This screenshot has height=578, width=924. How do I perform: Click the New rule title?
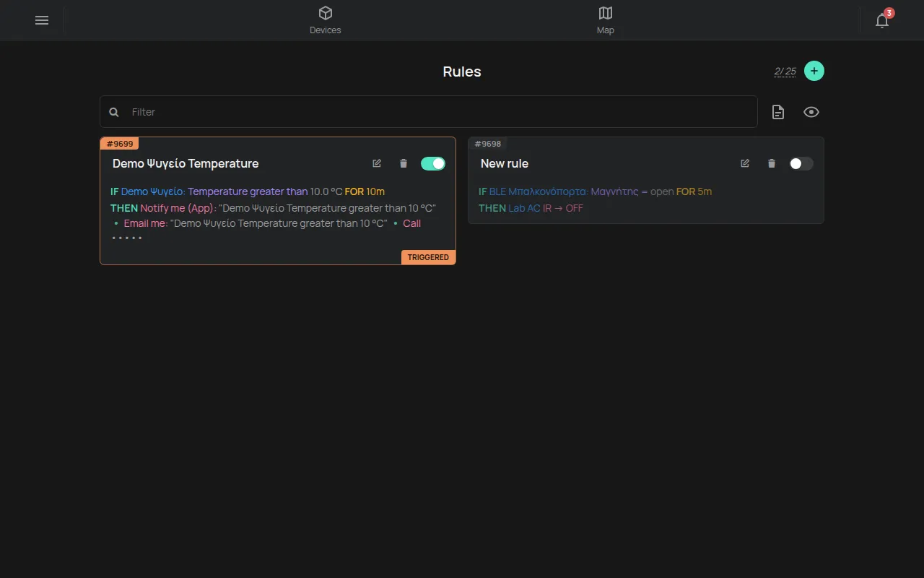505,163
